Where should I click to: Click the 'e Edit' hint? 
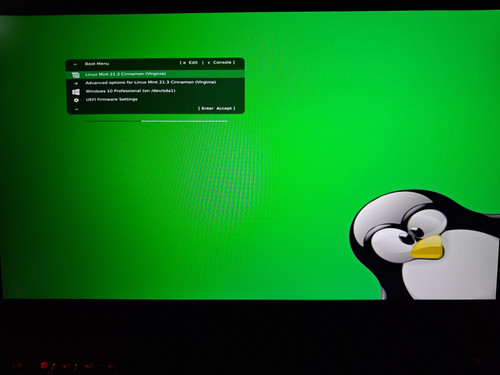(x=189, y=63)
